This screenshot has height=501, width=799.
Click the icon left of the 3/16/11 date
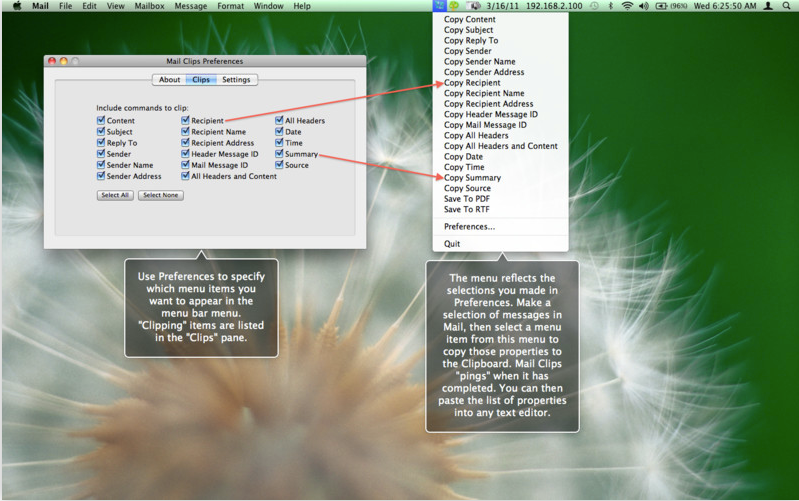(474, 6)
